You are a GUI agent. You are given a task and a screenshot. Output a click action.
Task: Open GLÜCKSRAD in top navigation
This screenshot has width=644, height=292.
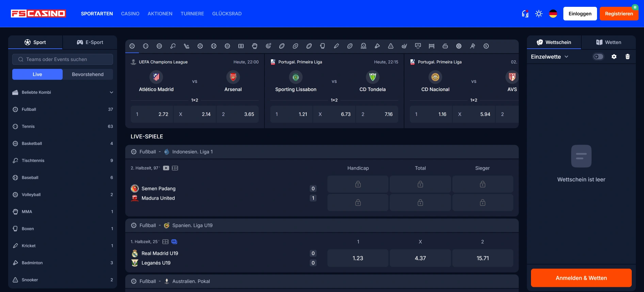[227, 14]
